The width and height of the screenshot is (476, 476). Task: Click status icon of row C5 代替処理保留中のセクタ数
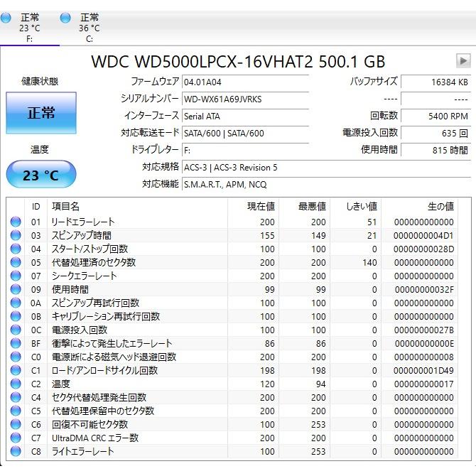[x=16, y=411]
